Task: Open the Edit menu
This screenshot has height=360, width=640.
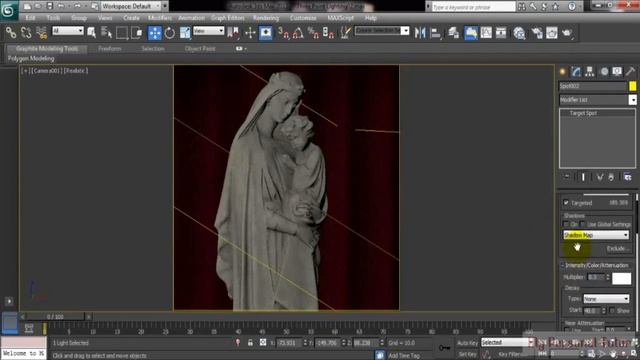Action: 30,18
